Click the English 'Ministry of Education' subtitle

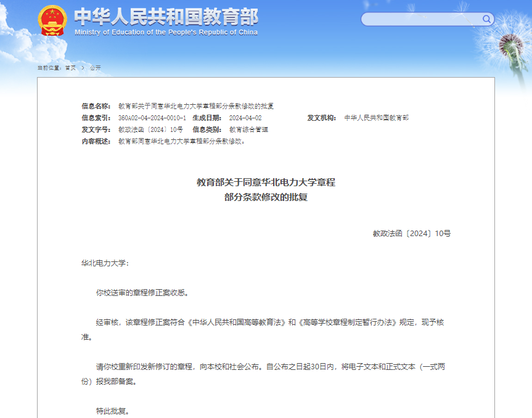pyautogui.click(x=166, y=33)
